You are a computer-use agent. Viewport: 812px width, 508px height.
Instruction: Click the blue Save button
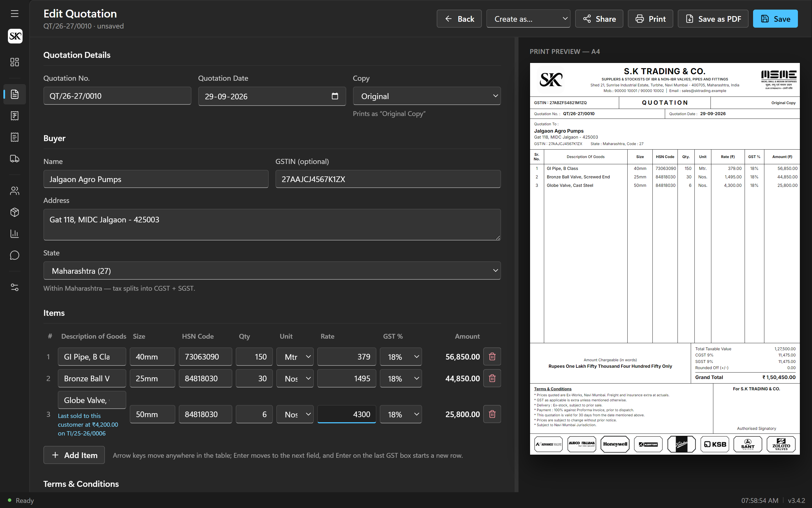[x=775, y=19]
